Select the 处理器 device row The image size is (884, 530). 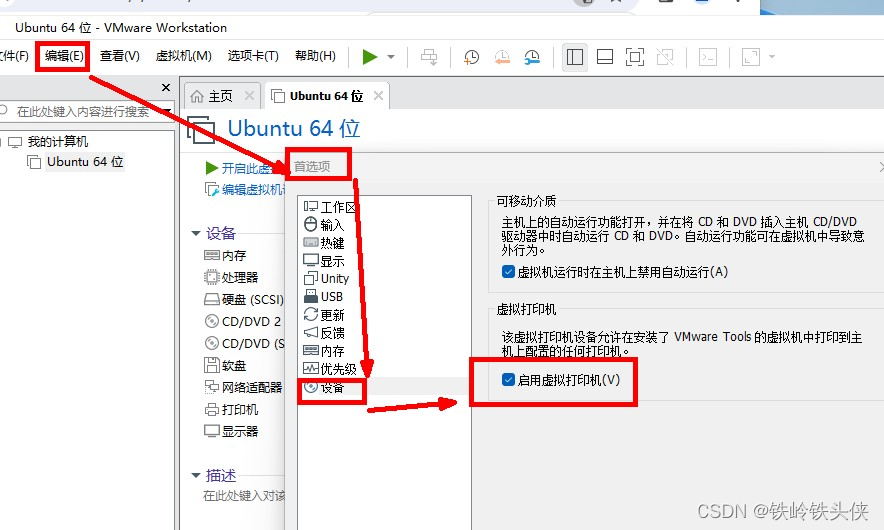(x=231, y=277)
